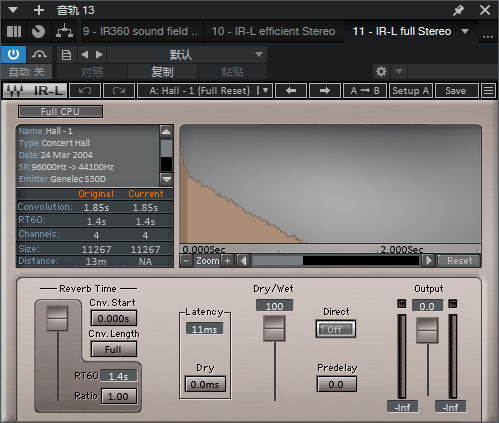Viewport: 499px width, 423px height.
Task: Click the Save preset button
Action: [456, 91]
